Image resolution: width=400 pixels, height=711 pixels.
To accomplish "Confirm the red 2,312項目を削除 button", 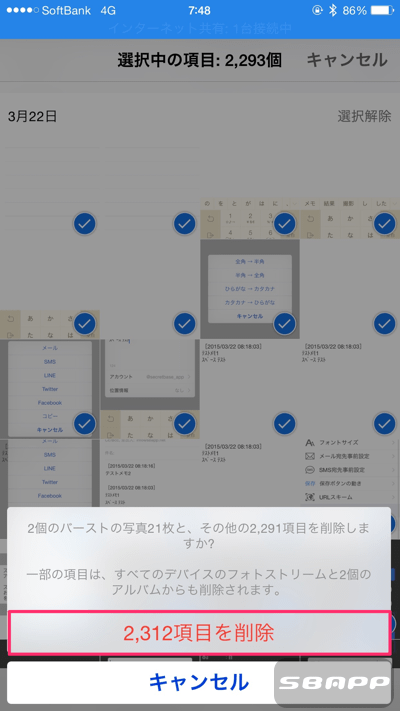I will (x=199, y=633).
